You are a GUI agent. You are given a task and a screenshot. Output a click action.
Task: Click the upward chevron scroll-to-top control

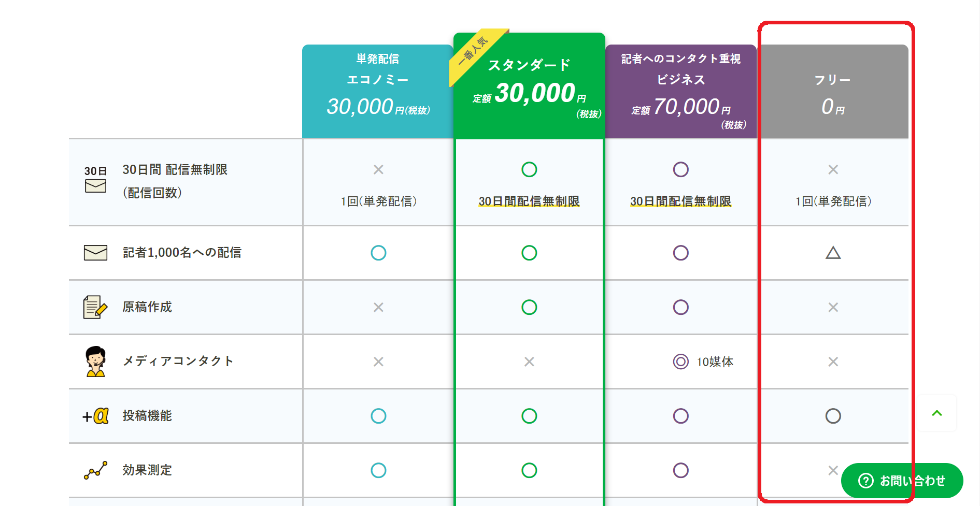pos(936,413)
